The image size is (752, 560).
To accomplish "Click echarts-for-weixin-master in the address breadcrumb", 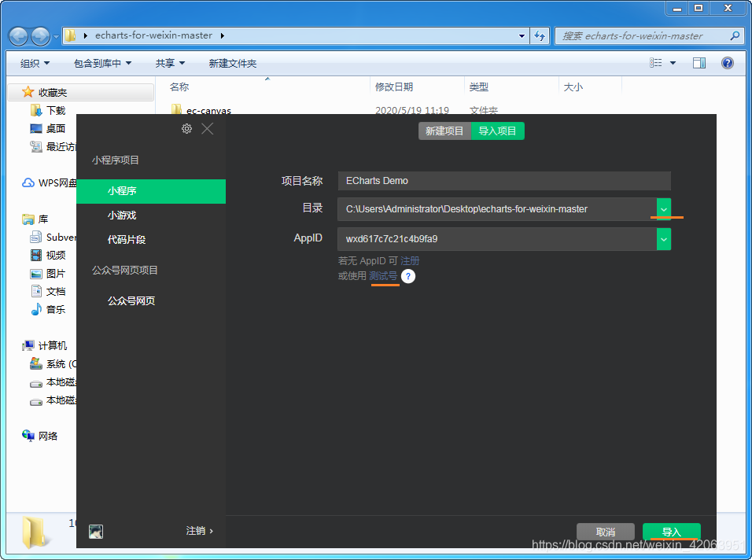I will 153,35.
